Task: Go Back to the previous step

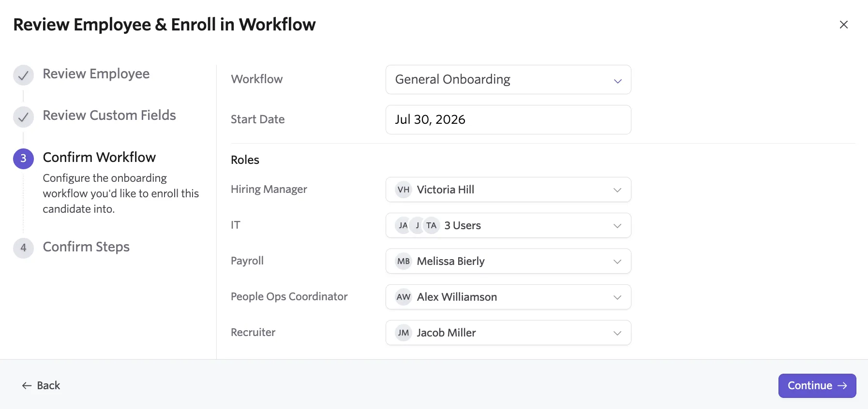Action: [41, 386]
